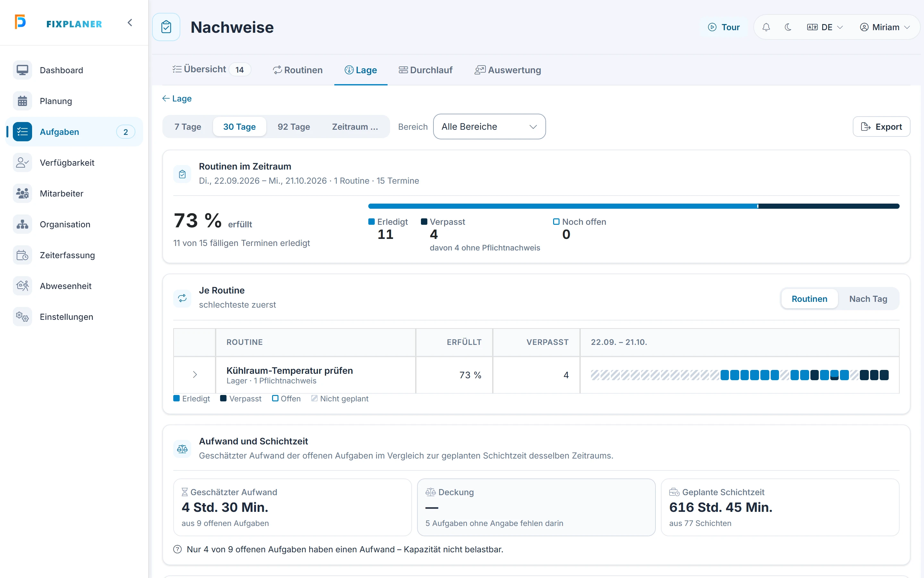
Task: Select the 7 Tage period
Action: [x=188, y=127]
